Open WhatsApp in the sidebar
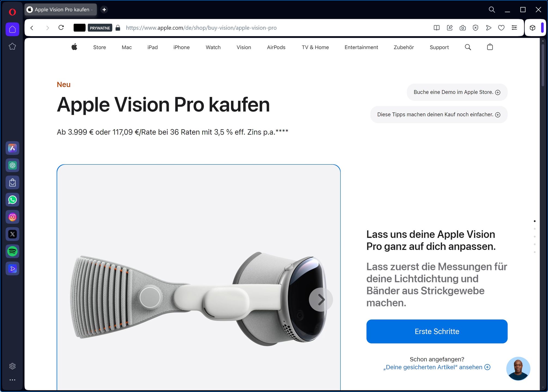 [x=13, y=200]
